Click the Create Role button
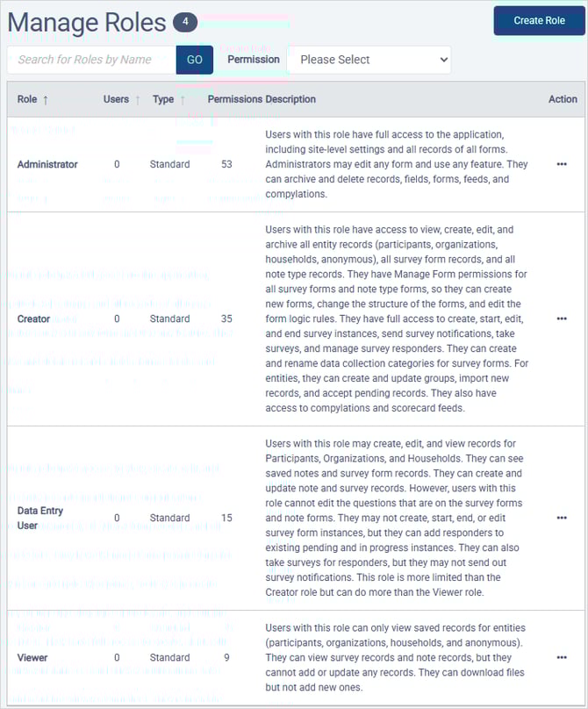 pyautogui.click(x=539, y=20)
